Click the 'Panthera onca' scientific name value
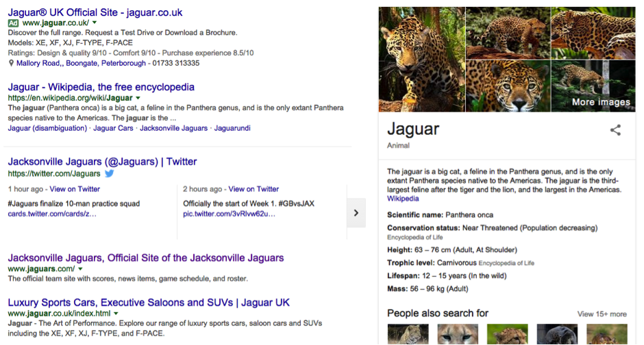Image resolution: width=644 pixels, height=345 pixels. pyautogui.click(x=469, y=215)
